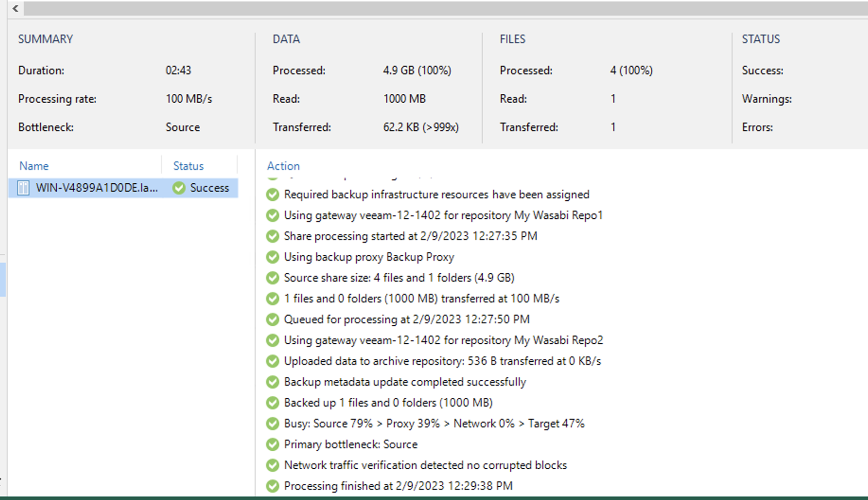Select 'Backup metadata update completed successfully' line
This screenshot has height=500, width=868.
coord(405,382)
